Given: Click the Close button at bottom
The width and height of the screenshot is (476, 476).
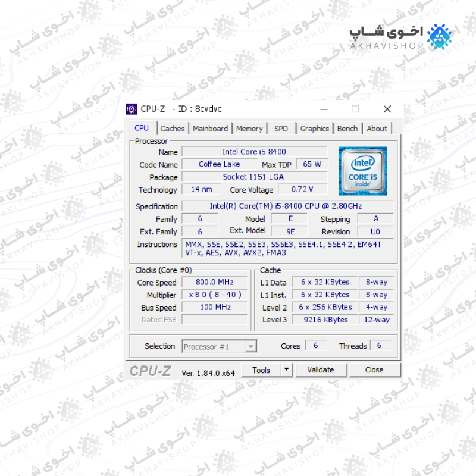Looking at the screenshot, I should (374, 370).
